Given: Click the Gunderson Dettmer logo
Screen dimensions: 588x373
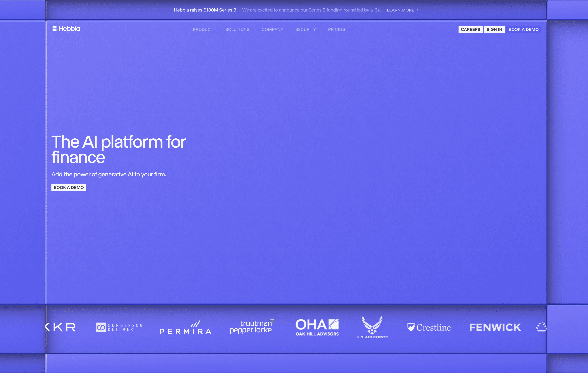Looking at the screenshot, I should 119,327.
